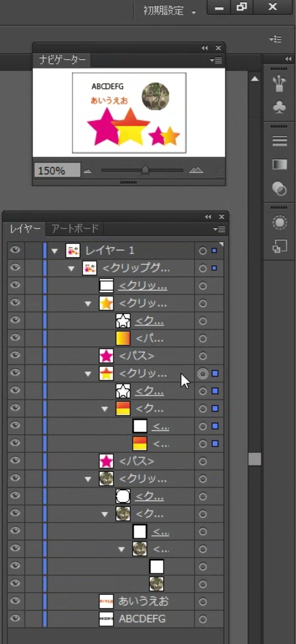Open the 初期設定 workspace dropdown
Screen dimensions: 296x644
point(170,11)
